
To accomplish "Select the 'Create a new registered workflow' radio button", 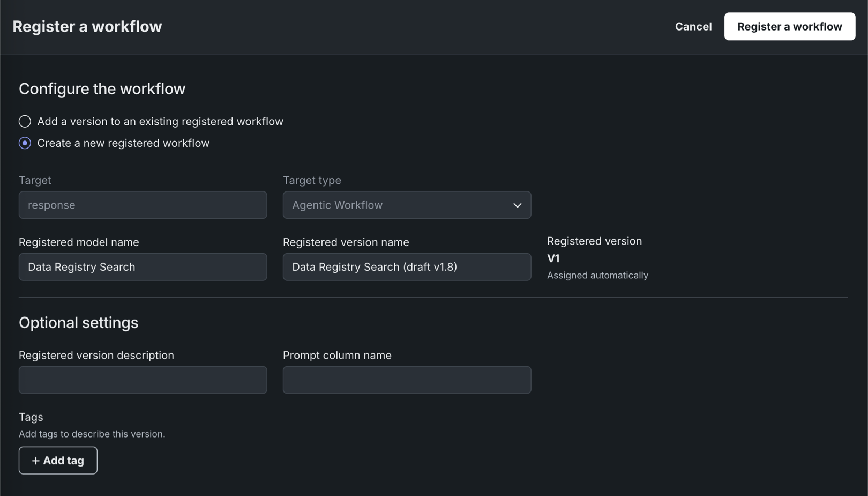I will click(25, 143).
